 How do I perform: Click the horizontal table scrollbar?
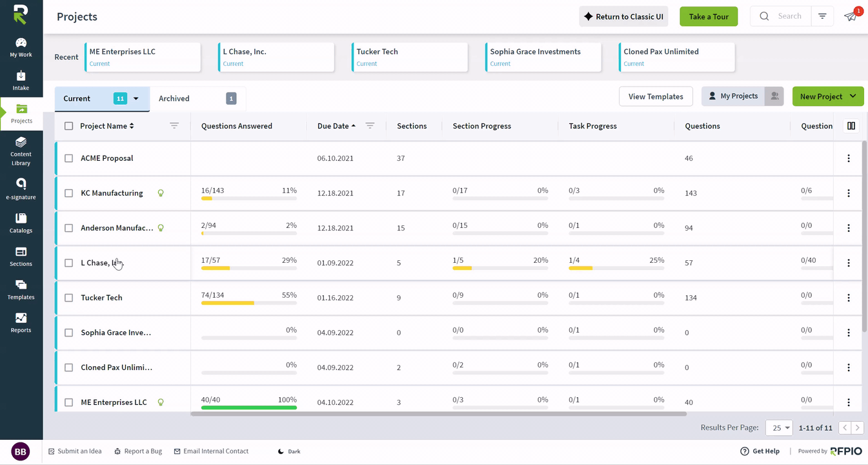(439, 413)
